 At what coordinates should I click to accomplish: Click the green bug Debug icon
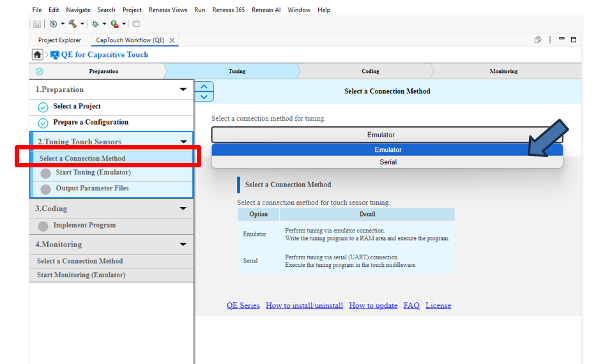coord(95,24)
